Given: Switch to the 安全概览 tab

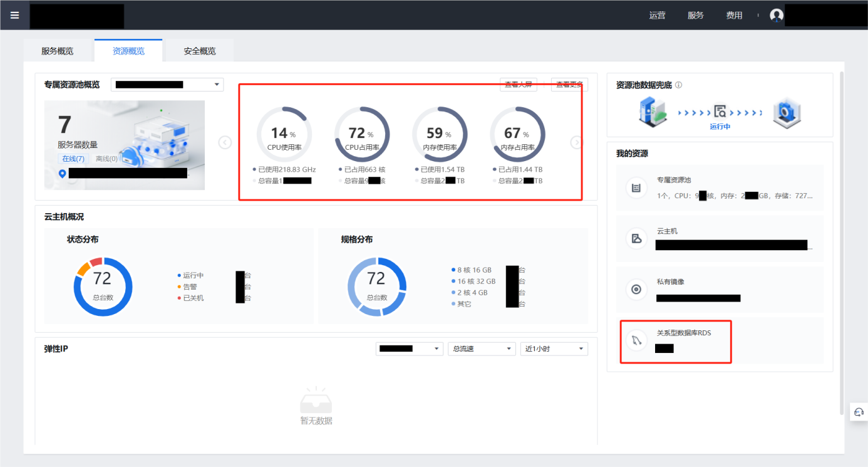Looking at the screenshot, I should 200,51.
